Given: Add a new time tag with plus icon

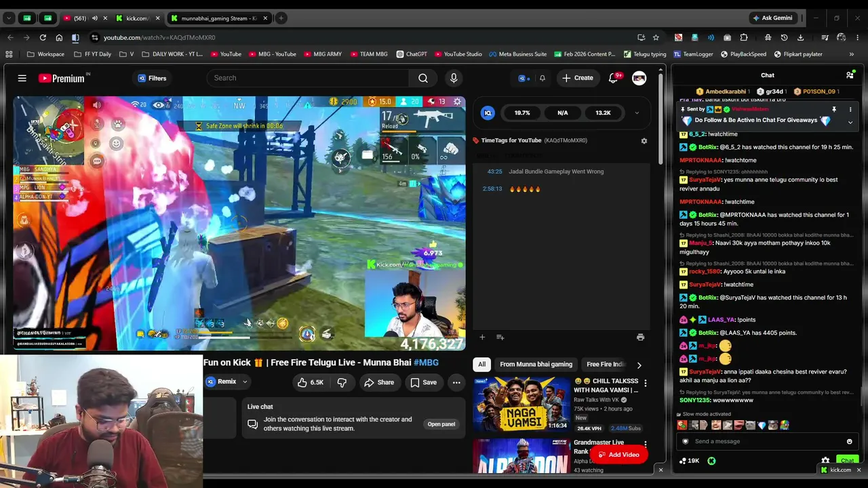Looking at the screenshot, I should coord(482,337).
